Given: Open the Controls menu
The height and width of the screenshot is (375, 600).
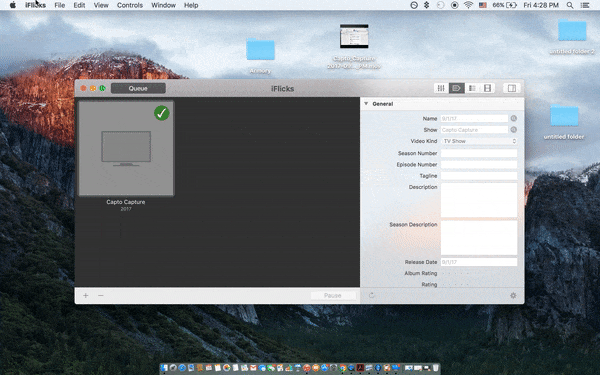Looking at the screenshot, I should point(130,5).
